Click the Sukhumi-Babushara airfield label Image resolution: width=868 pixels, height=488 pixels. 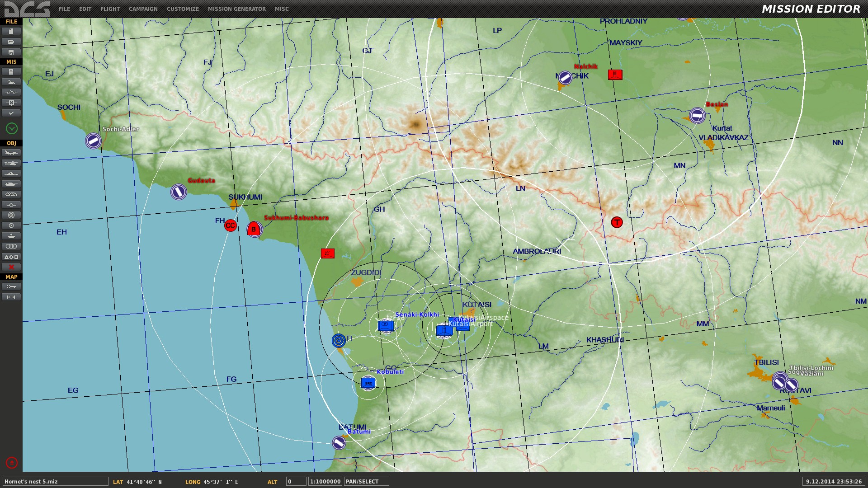pos(296,218)
